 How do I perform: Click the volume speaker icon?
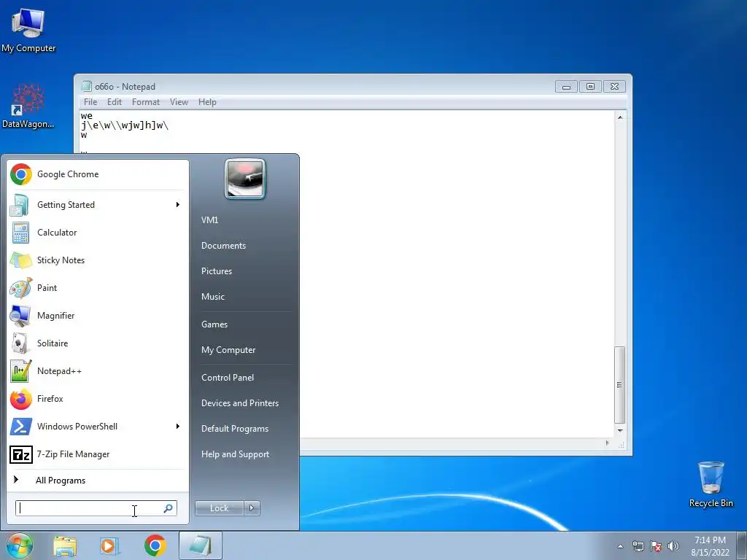(x=673, y=546)
